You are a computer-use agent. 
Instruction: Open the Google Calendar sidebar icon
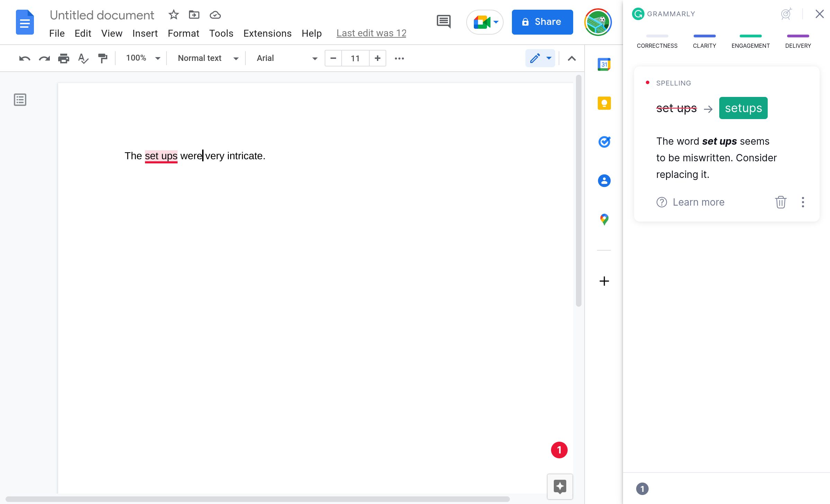click(604, 64)
